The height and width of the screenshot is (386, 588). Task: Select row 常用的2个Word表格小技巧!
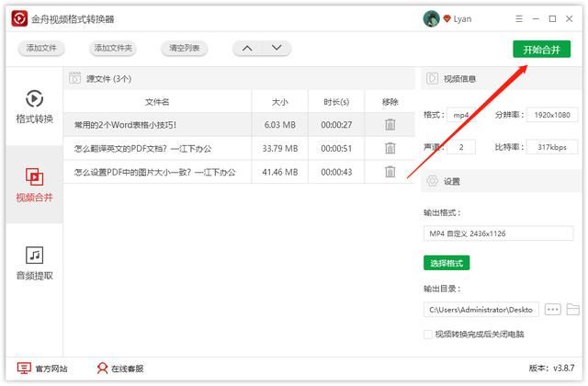click(239, 125)
